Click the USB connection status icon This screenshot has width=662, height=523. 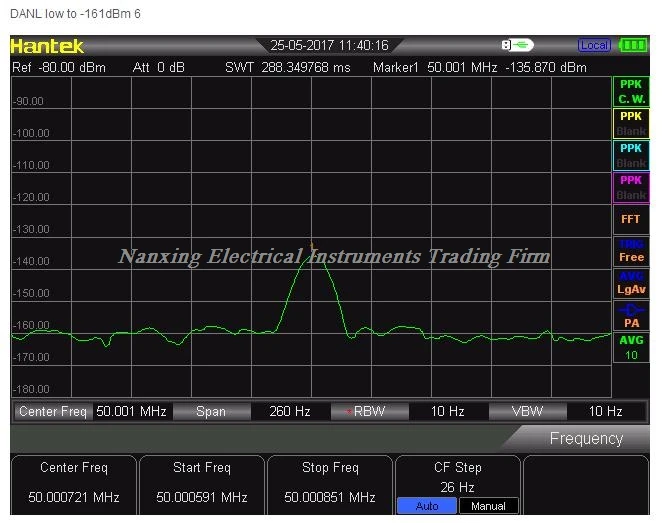(x=517, y=45)
